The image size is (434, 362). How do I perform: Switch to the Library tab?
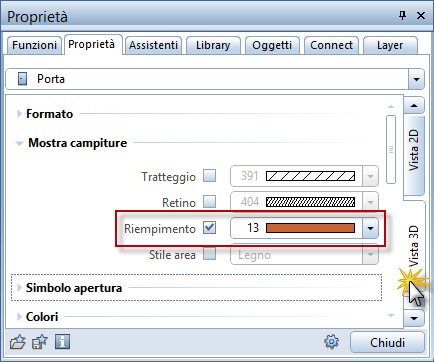(x=213, y=45)
